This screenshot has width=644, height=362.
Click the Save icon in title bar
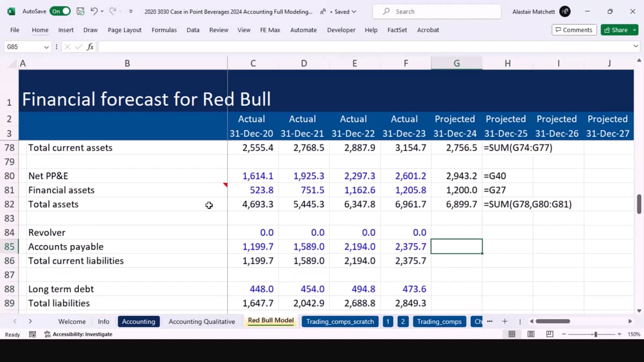[80, 11]
